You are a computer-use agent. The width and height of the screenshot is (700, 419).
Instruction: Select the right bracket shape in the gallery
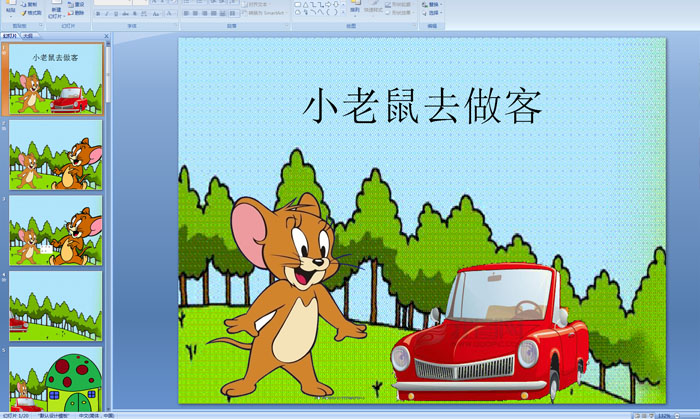336,12
